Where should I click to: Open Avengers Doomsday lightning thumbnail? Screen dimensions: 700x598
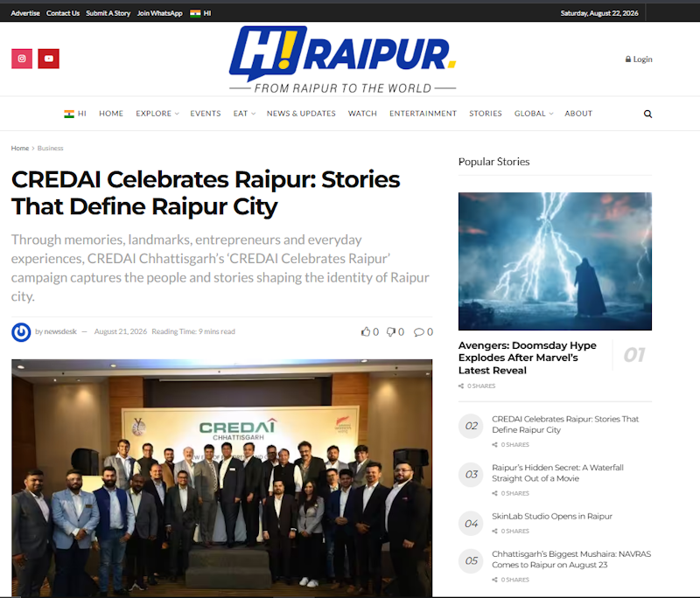click(555, 261)
